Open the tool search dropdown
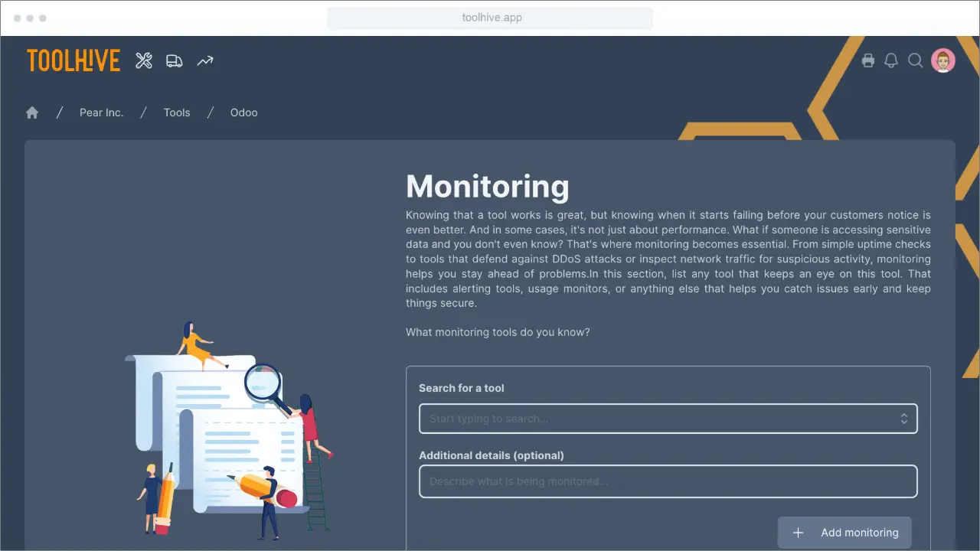The image size is (980, 551). click(668, 419)
